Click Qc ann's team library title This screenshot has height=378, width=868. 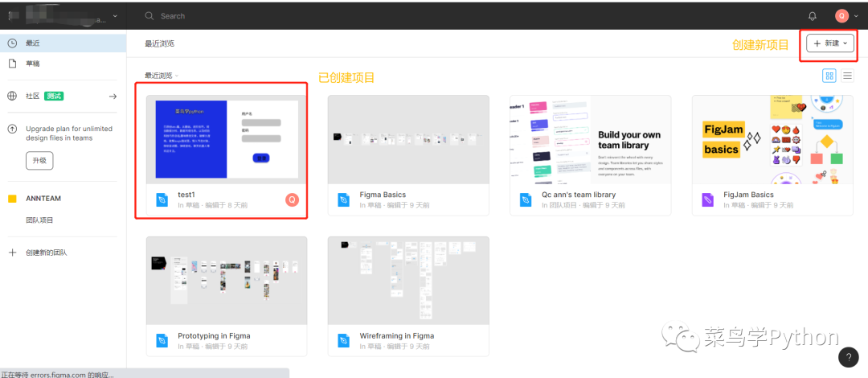click(579, 195)
